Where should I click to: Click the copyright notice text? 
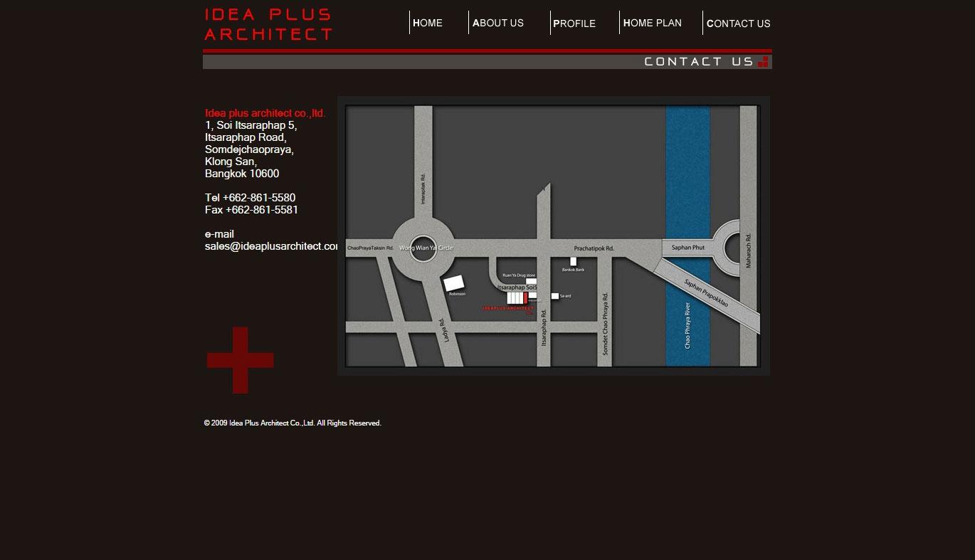coord(292,423)
